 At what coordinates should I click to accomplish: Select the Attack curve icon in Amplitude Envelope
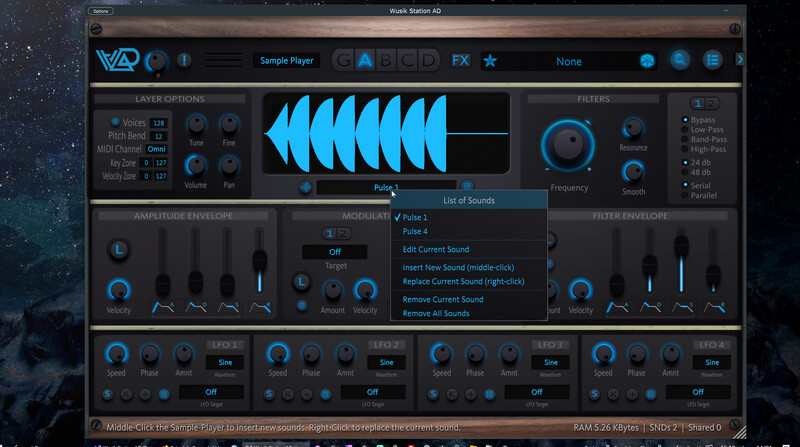coord(163,307)
